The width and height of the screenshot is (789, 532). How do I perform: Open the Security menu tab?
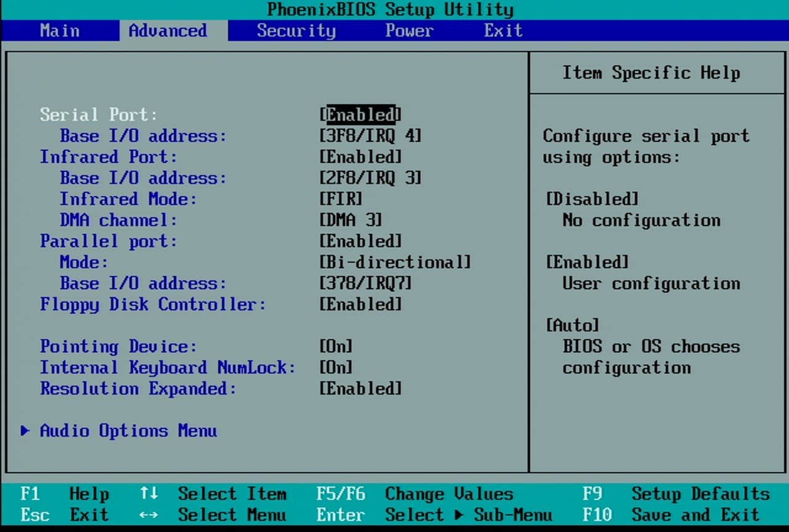pos(296,30)
